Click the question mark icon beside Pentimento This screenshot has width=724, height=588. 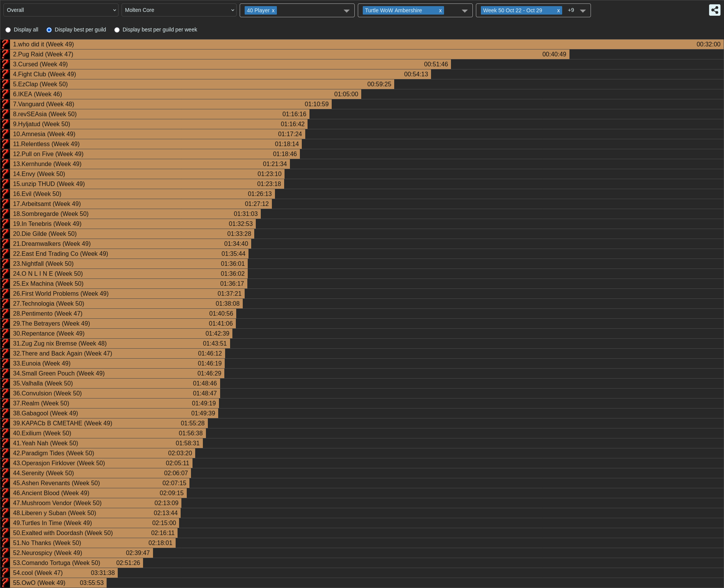point(5,313)
